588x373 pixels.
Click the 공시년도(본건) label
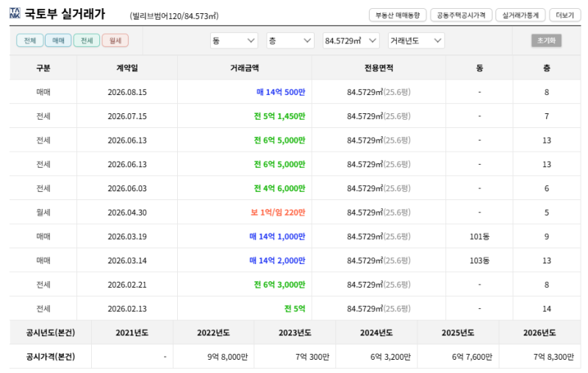point(51,333)
